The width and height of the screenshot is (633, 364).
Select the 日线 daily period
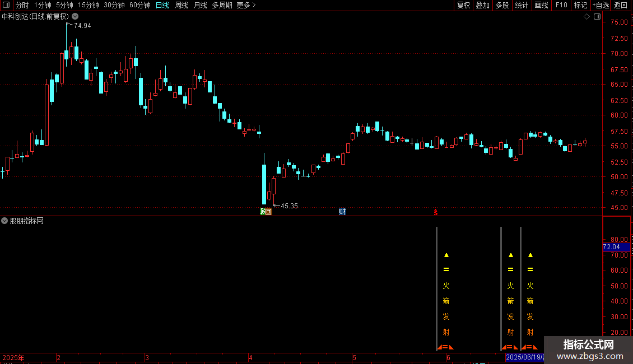[x=162, y=5]
